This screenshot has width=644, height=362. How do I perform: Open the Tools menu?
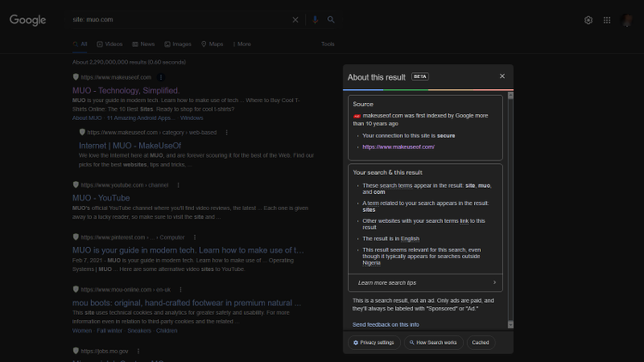click(328, 44)
